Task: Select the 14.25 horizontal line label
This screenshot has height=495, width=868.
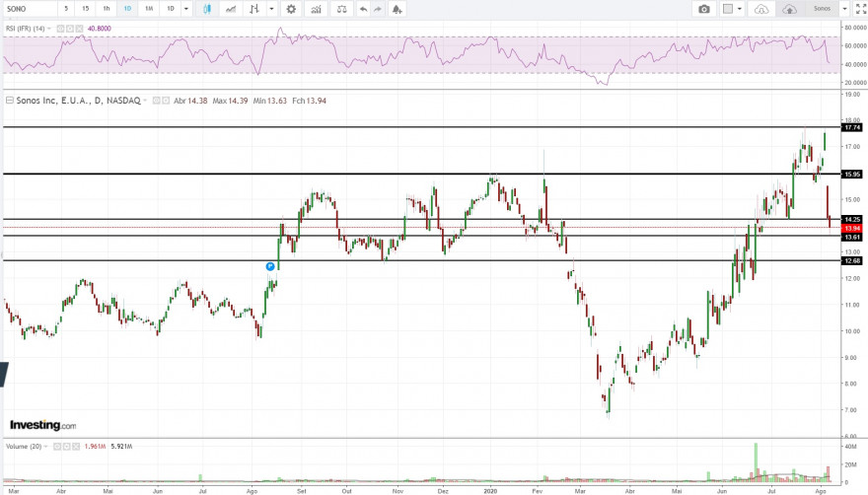Action: tap(852, 219)
